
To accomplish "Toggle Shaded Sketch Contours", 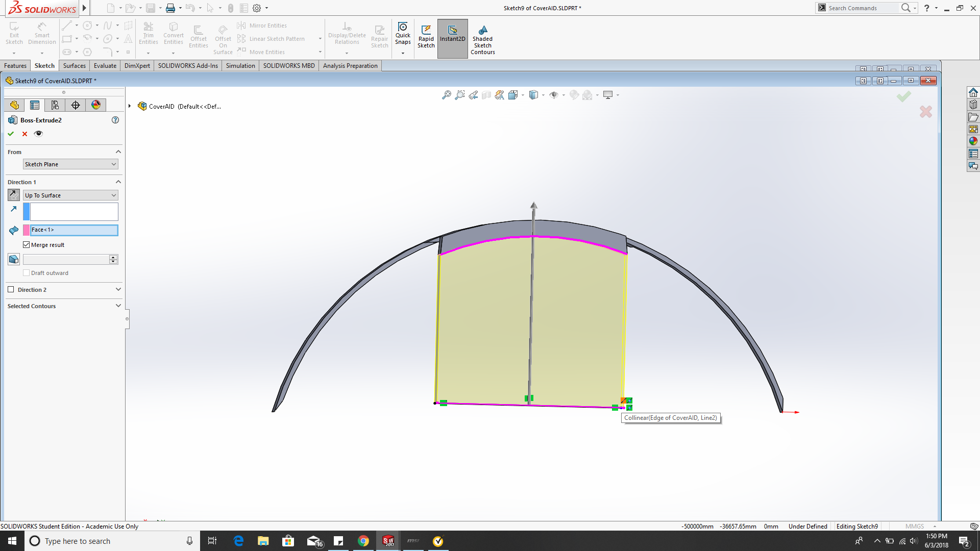I will (x=483, y=40).
